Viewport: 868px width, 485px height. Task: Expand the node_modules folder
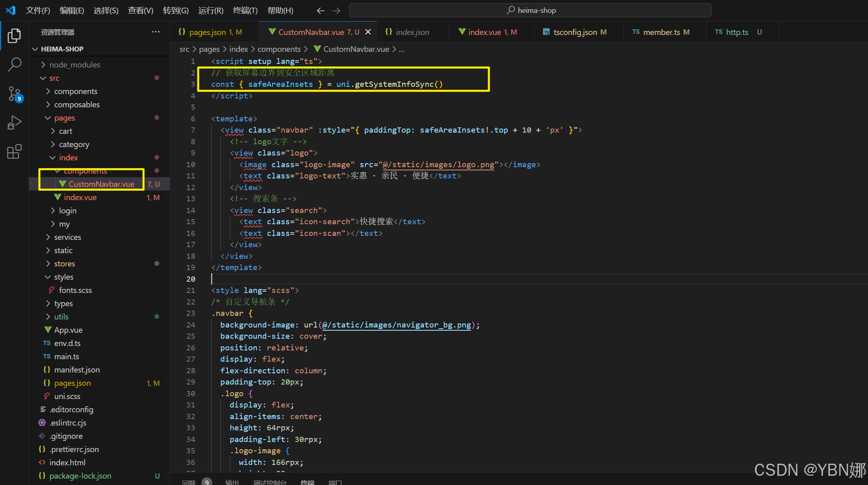pyautogui.click(x=75, y=65)
